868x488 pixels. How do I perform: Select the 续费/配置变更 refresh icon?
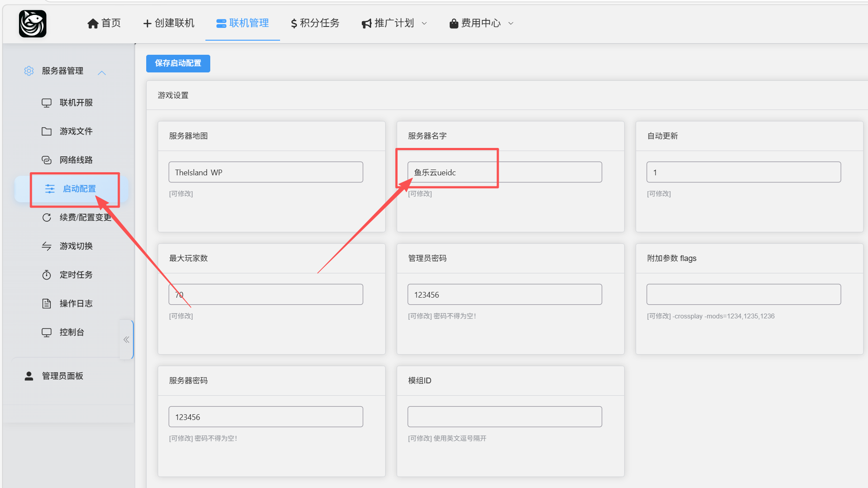pos(46,217)
